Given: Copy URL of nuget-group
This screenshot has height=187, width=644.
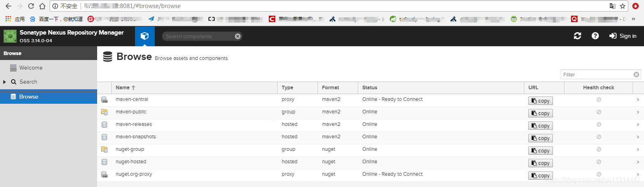Looking at the screenshot, I should pyautogui.click(x=540, y=151).
